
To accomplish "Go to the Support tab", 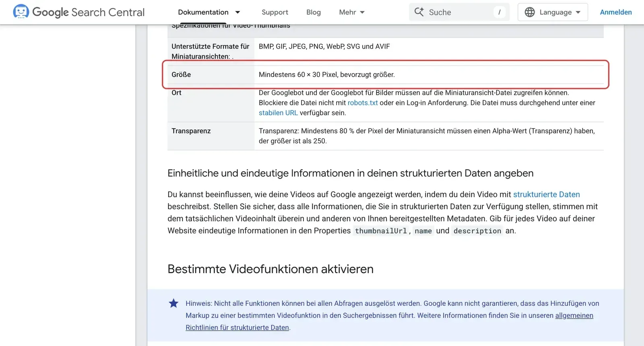I will pos(275,12).
